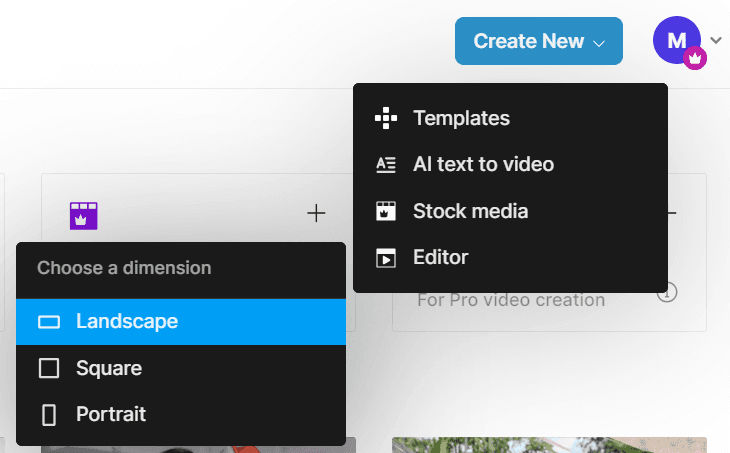
Task: Click the purple crown clapperboard card icon
Action: click(83, 214)
